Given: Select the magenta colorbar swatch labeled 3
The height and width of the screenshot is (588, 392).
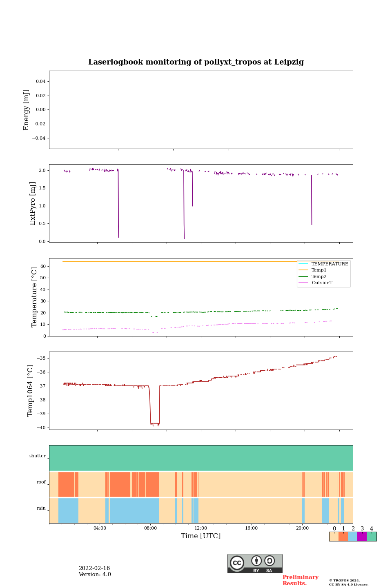Looking at the screenshot, I should 362,537.
